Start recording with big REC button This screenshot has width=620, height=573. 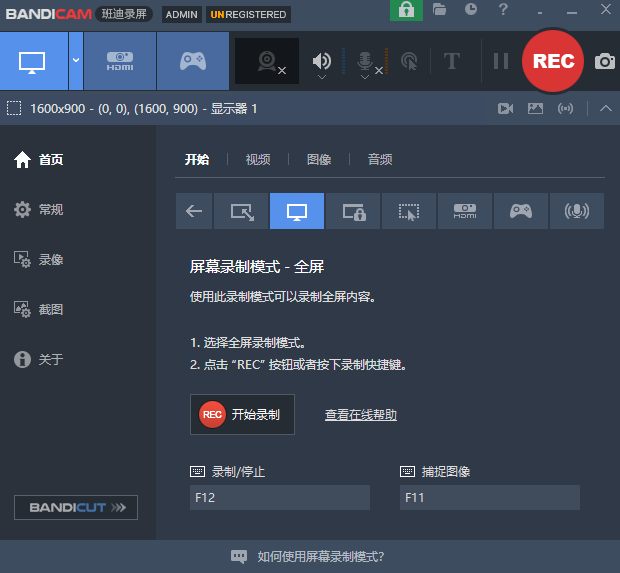tap(553, 61)
